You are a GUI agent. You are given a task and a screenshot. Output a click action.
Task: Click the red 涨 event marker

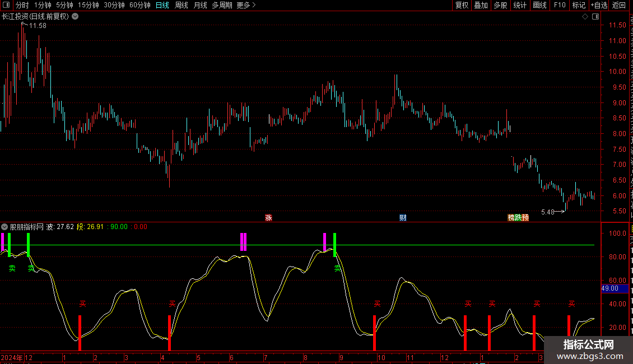tap(268, 218)
